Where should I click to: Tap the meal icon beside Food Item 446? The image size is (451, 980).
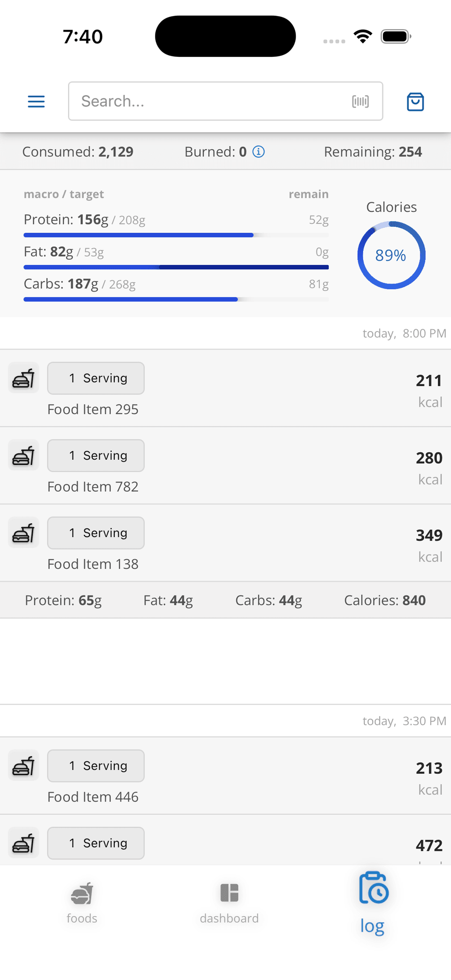23,766
